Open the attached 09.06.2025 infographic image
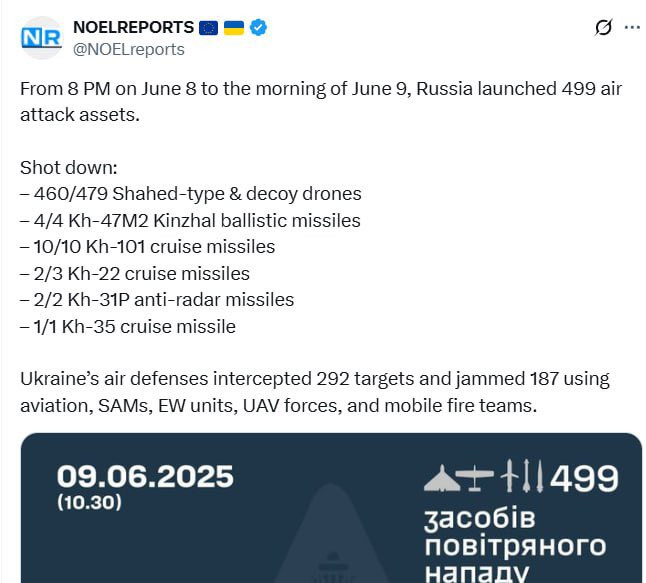 (331, 508)
